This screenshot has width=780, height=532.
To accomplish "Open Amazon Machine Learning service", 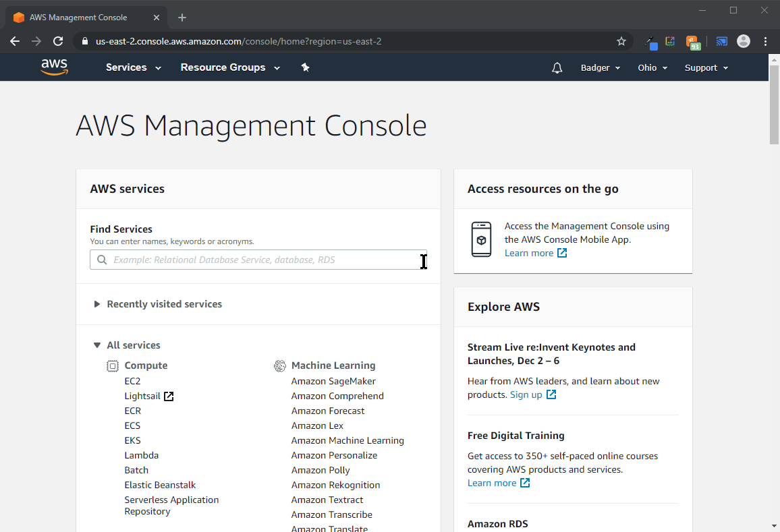I will 347,440.
